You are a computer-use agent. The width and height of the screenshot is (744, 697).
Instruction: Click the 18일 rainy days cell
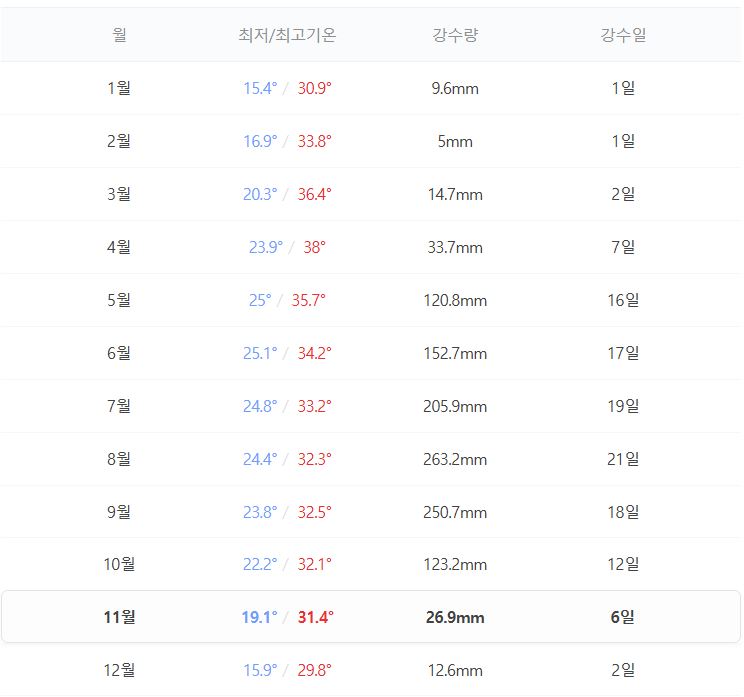click(623, 512)
